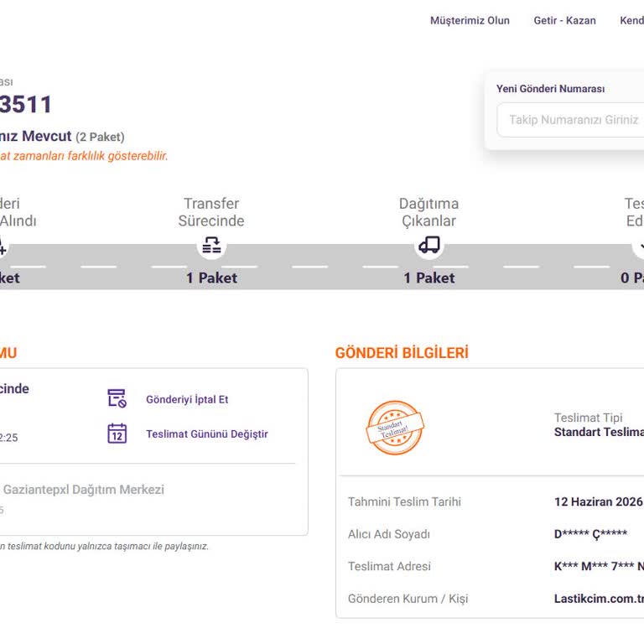Click the (2 Paket) text
644x644 pixels.
[x=100, y=137]
